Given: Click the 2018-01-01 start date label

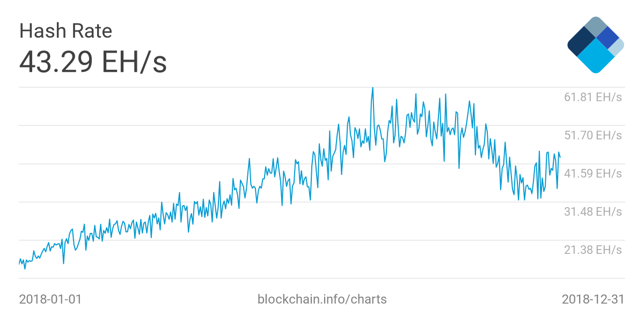Looking at the screenshot, I should click(50, 299).
